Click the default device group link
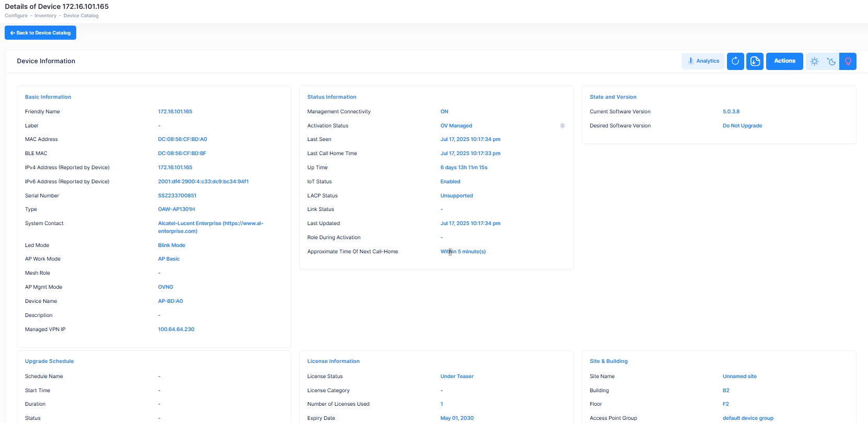 click(x=748, y=418)
